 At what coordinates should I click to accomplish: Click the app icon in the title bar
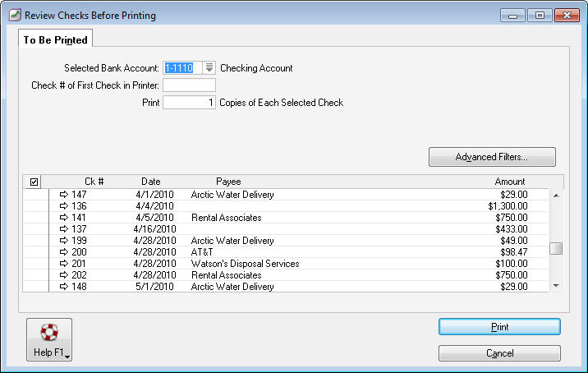click(15, 15)
